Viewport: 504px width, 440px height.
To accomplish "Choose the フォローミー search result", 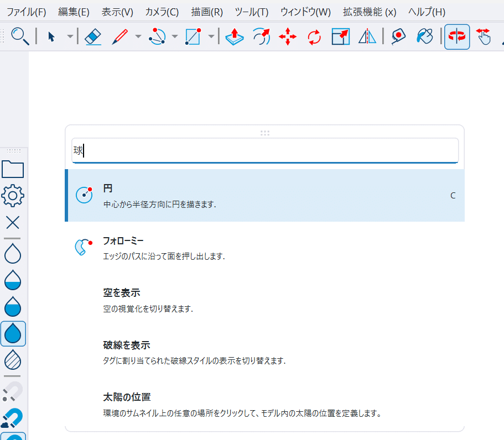I will 265,248.
